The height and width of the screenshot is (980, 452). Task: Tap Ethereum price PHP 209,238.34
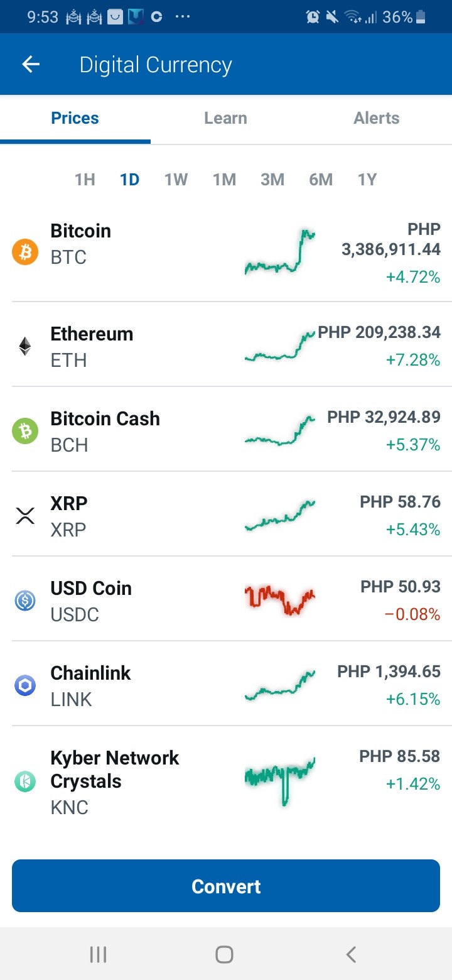click(x=379, y=332)
